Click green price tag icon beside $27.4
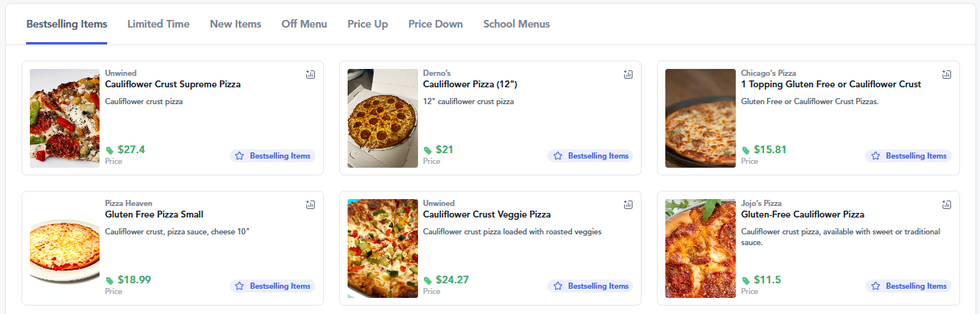The image size is (980, 314). tap(109, 150)
